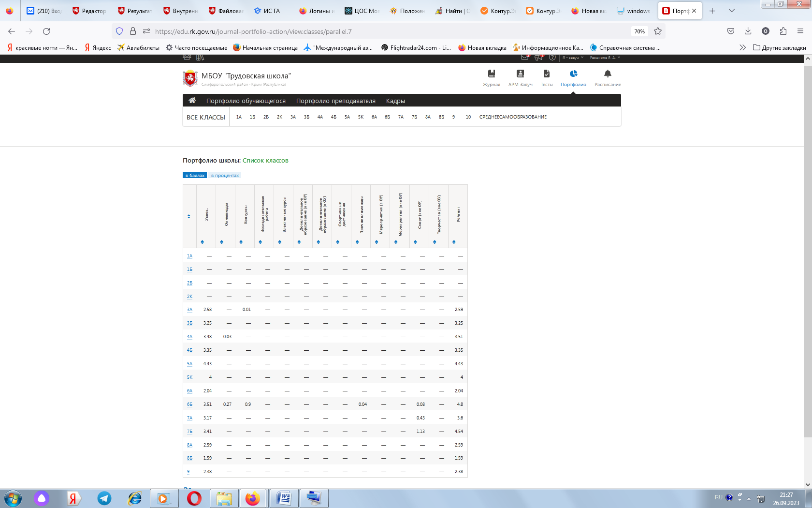The width and height of the screenshot is (812, 508).
Task: Sort the Успев. column with its arrows
Action: click(203, 242)
